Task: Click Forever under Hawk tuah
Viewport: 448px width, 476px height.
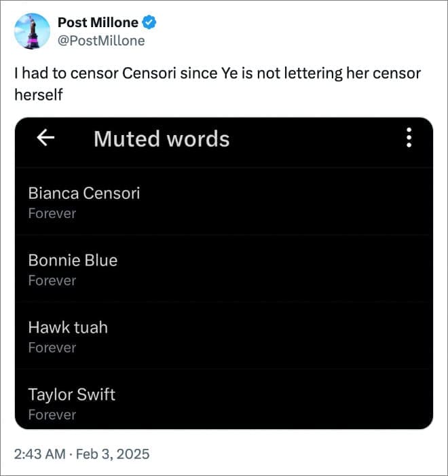Action: (52, 348)
